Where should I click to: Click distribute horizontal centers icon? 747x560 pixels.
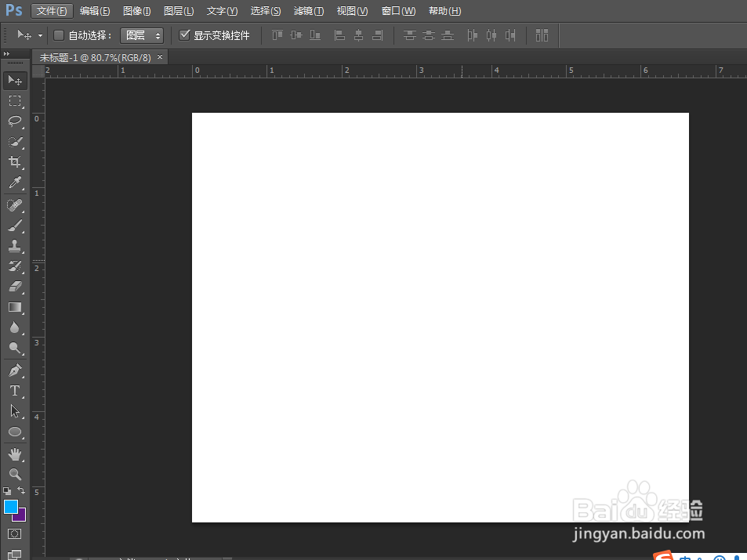491,35
